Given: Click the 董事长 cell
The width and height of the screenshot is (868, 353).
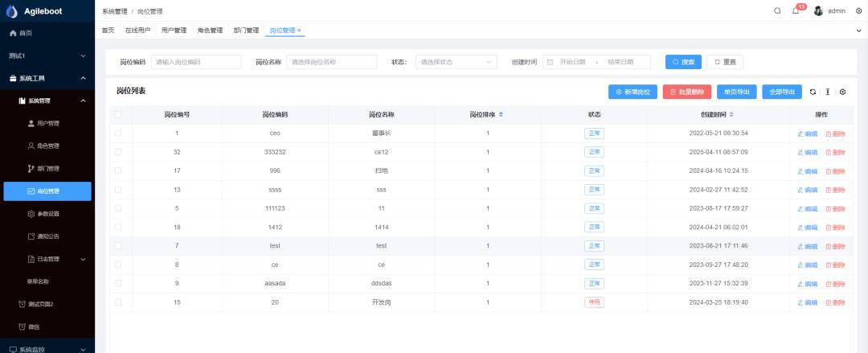Looking at the screenshot, I should (382, 133).
